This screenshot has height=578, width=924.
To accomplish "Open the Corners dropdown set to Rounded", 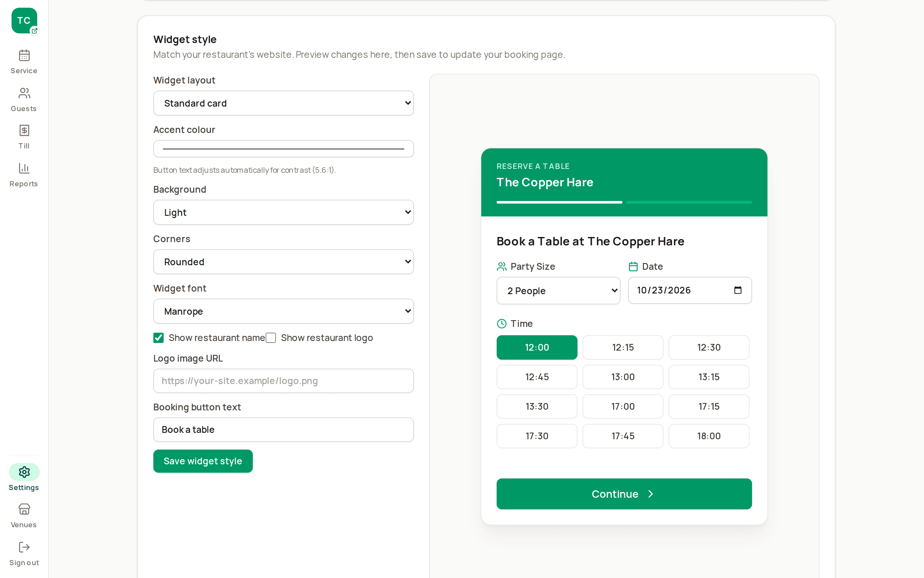I will click(x=283, y=262).
